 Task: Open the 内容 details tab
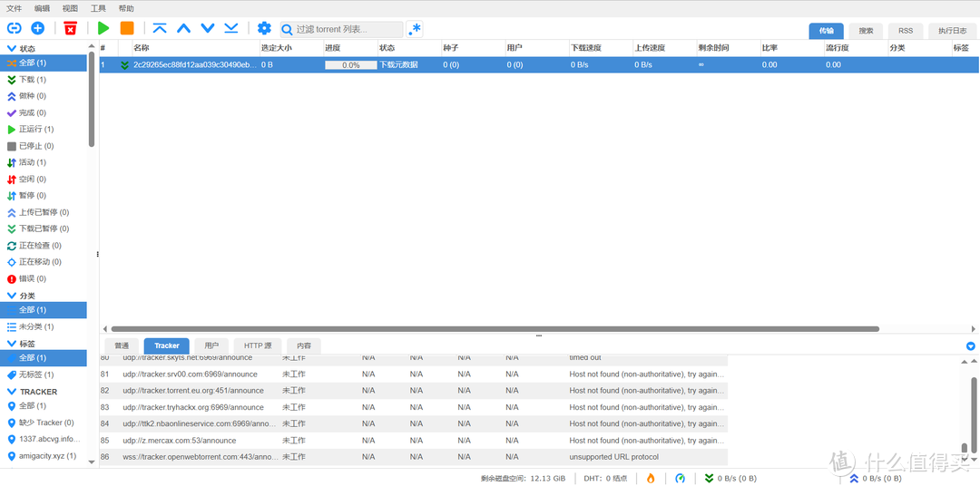[304, 345]
